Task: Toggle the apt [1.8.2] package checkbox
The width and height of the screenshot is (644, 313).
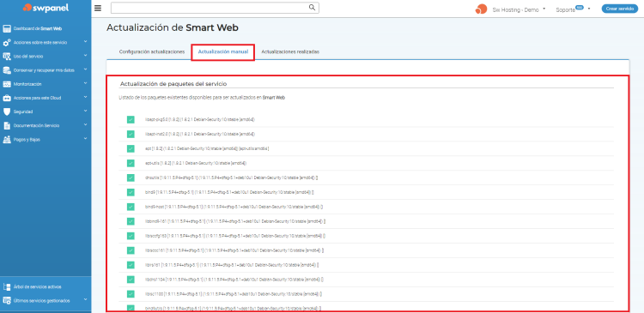Action: pyautogui.click(x=131, y=148)
